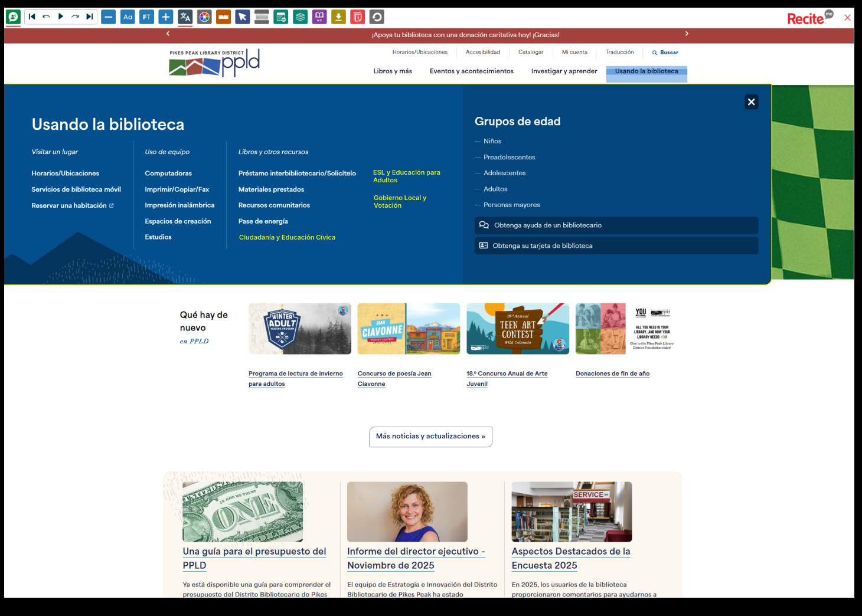Open the color theme wheel icon
The height and width of the screenshot is (616, 862).
[x=204, y=17]
